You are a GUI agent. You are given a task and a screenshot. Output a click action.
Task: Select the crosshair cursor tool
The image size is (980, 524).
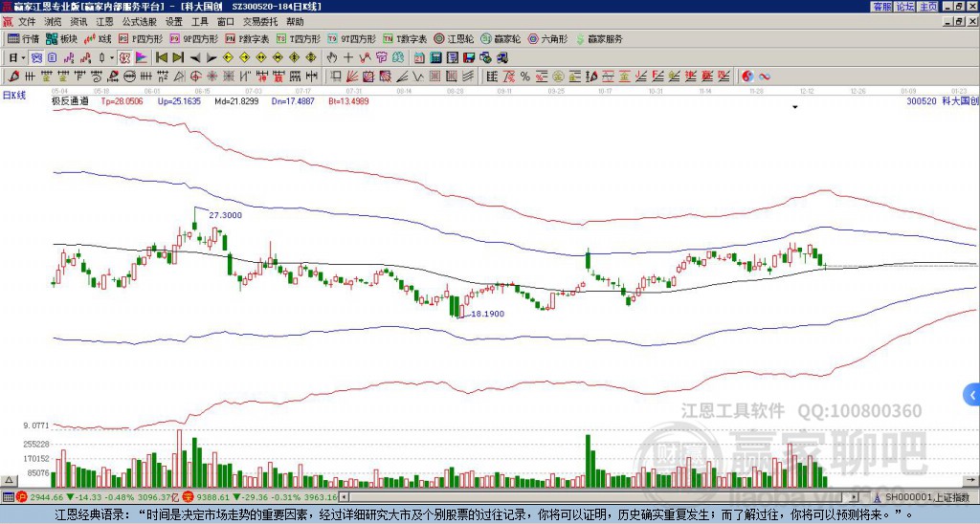click(348, 58)
